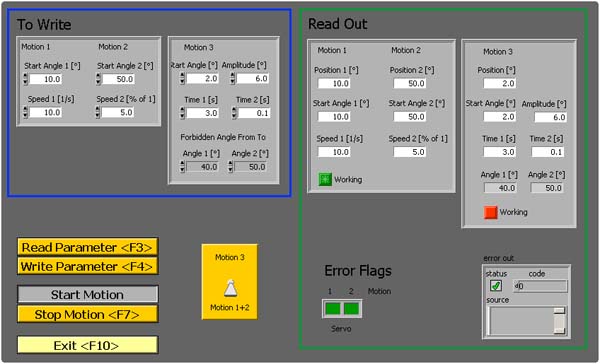
Task: Click Error Flag indicator 2
Action: (x=351, y=309)
